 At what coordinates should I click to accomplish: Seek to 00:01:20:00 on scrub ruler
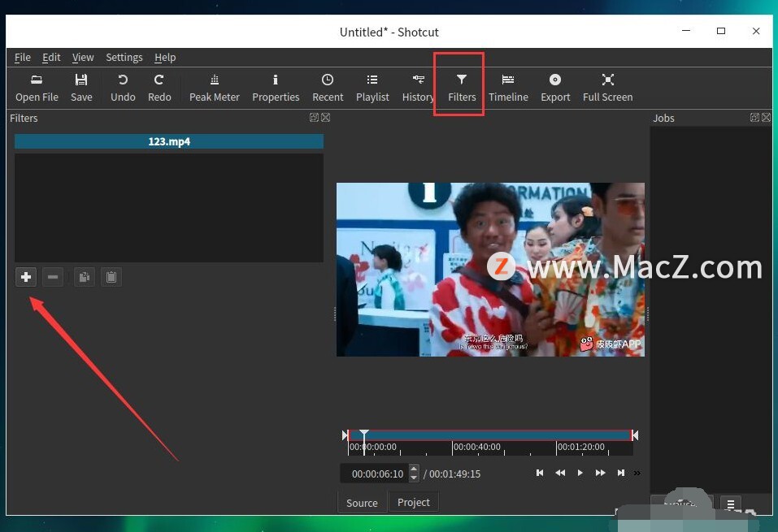click(x=581, y=447)
